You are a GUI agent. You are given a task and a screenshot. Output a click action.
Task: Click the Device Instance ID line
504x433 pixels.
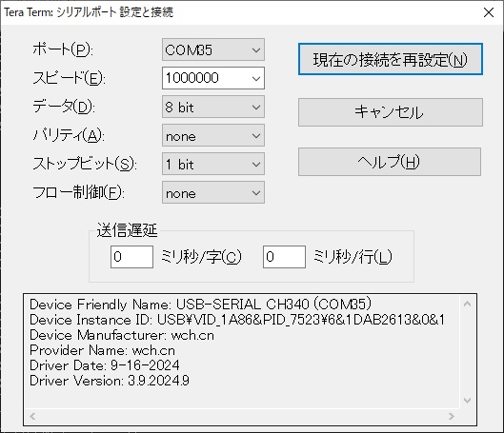tap(237, 320)
